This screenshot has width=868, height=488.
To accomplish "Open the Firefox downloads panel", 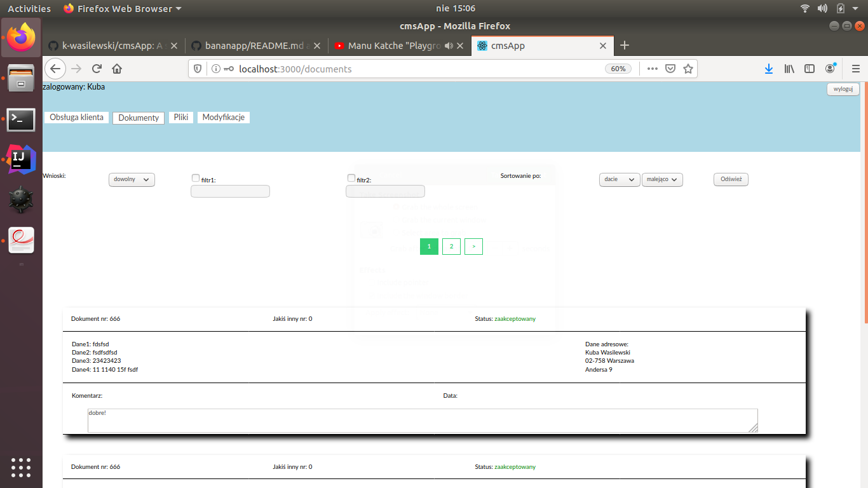I will 769,69.
